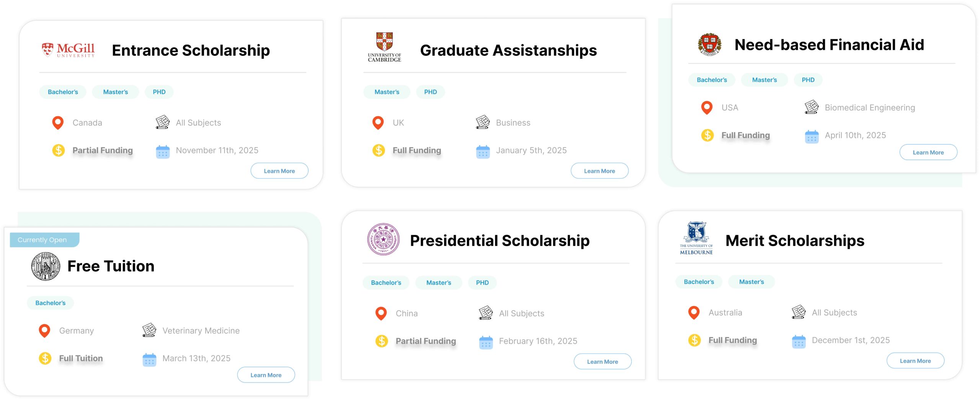Select Bachelor's tag on Merit Scholarships card

pos(699,282)
